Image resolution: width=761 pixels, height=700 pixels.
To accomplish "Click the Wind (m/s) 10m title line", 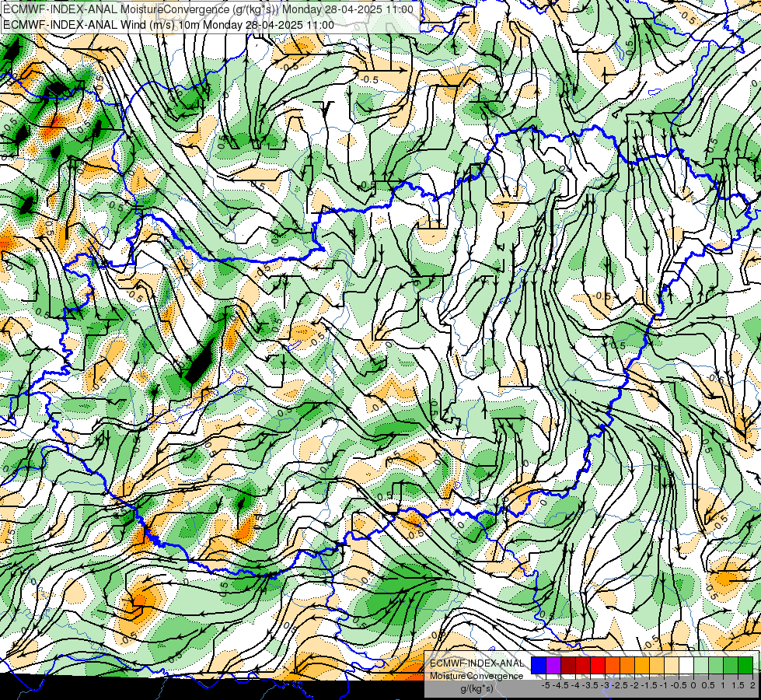I will click(x=169, y=25).
